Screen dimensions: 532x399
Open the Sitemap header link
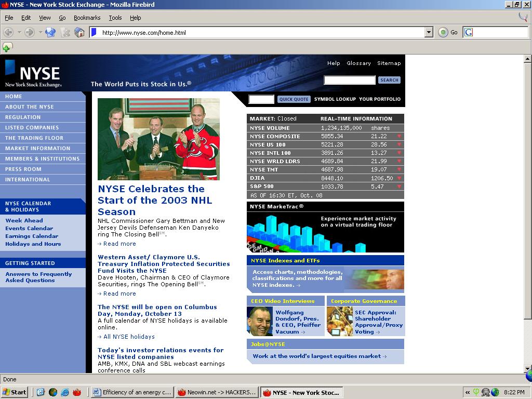coord(389,63)
